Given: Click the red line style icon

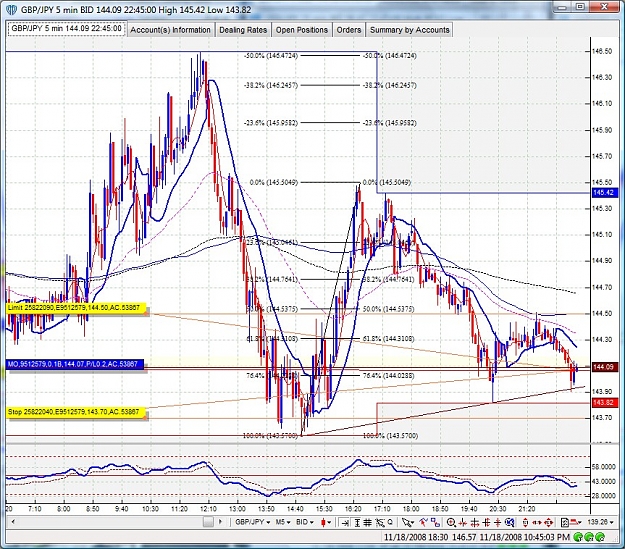Looking at the screenshot, I should pyautogui.click(x=574, y=522).
